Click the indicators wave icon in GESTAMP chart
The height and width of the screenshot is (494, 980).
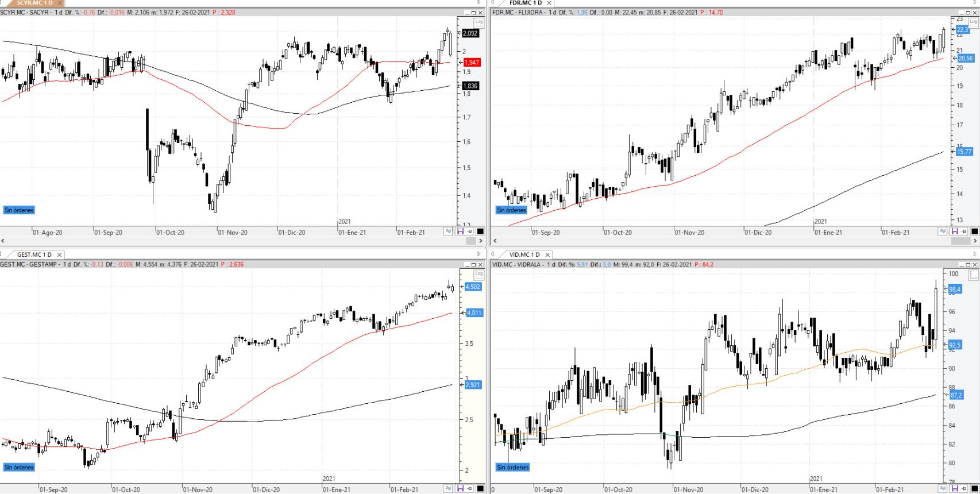(x=448, y=489)
